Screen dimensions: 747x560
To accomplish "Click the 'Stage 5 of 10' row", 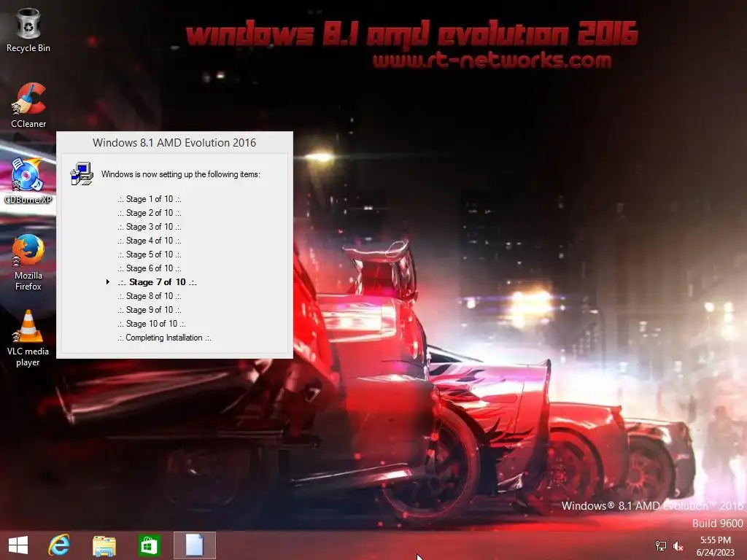I will point(149,254).
